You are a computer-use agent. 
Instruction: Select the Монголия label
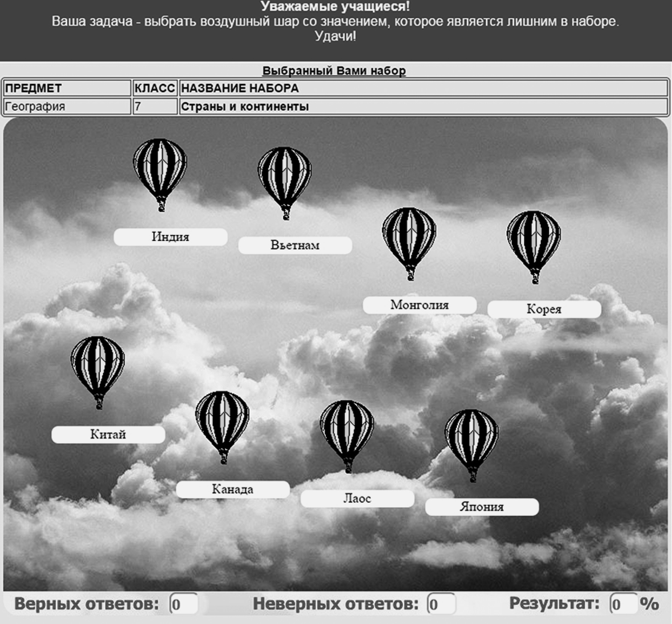click(420, 305)
